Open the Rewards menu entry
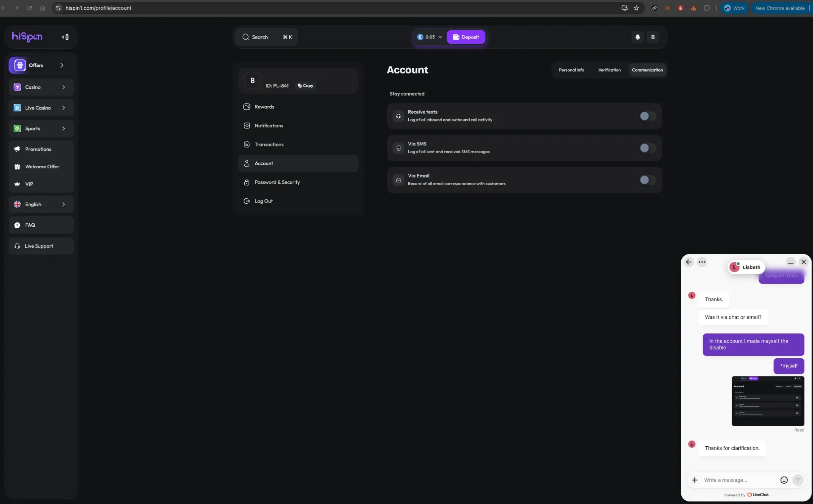 click(x=298, y=107)
